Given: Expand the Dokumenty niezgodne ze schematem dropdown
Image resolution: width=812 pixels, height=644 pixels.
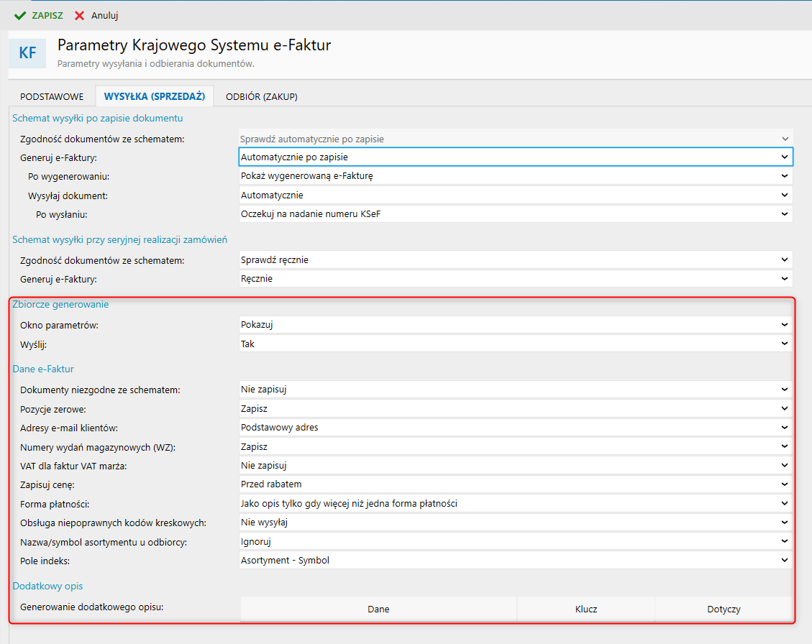Looking at the screenshot, I should pos(515,390).
